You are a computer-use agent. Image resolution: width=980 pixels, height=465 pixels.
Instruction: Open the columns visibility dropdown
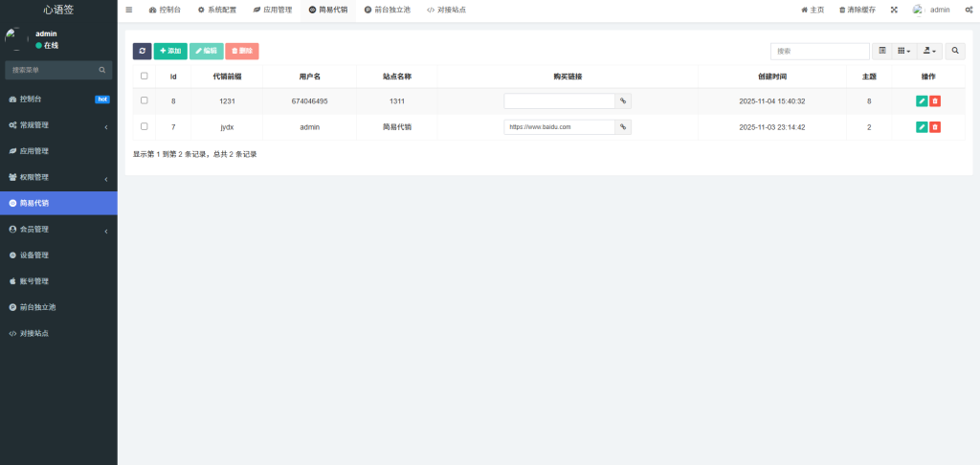[x=904, y=52]
